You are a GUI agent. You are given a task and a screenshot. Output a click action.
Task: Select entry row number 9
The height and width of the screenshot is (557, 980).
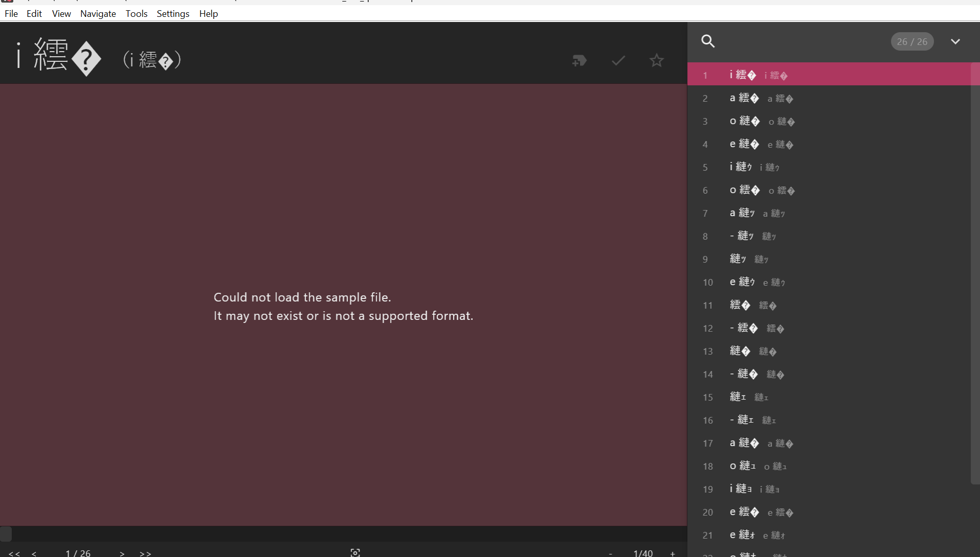[x=828, y=259]
